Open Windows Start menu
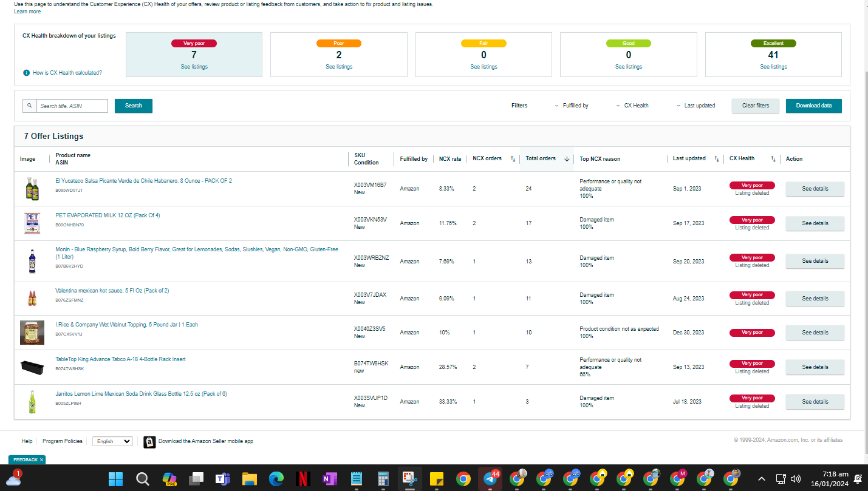Viewport: 868px width, 491px height. pyautogui.click(x=115, y=479)
